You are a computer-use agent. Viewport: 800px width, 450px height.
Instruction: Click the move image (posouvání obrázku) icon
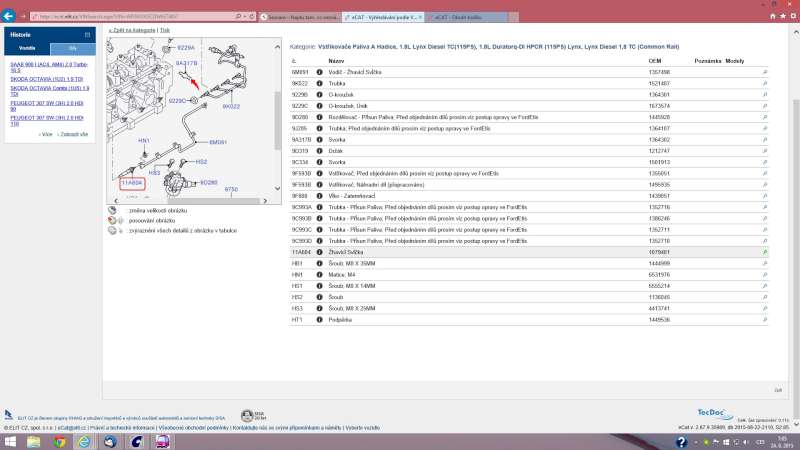tap(113, 220)
